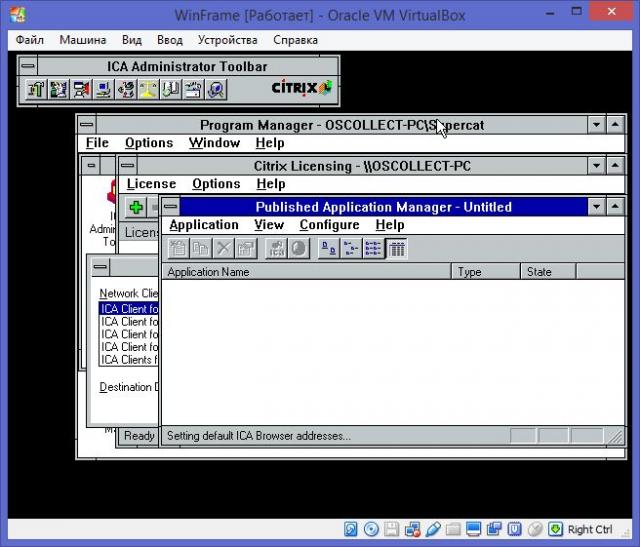
Task: Click the VirtualBox optical disc status icon
Action: point(371,529)
